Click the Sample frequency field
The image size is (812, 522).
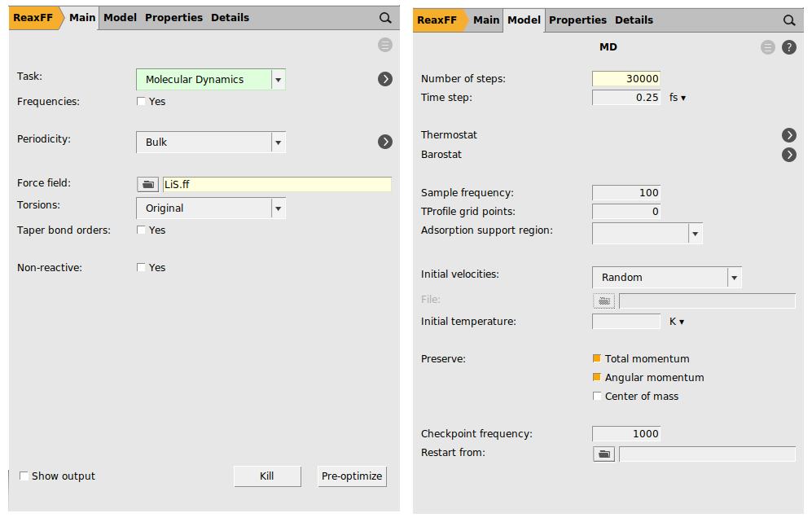click(x=626, y=193)
